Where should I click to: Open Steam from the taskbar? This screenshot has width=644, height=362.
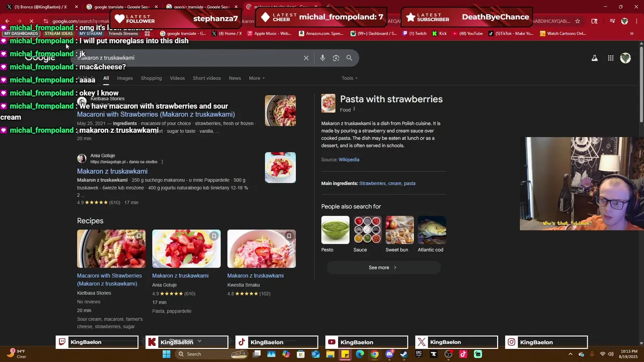[x=404, y=354]
